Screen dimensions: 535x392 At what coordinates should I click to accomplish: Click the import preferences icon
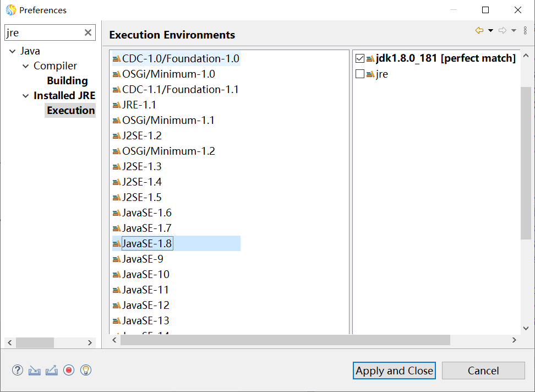tap(34, 370)
